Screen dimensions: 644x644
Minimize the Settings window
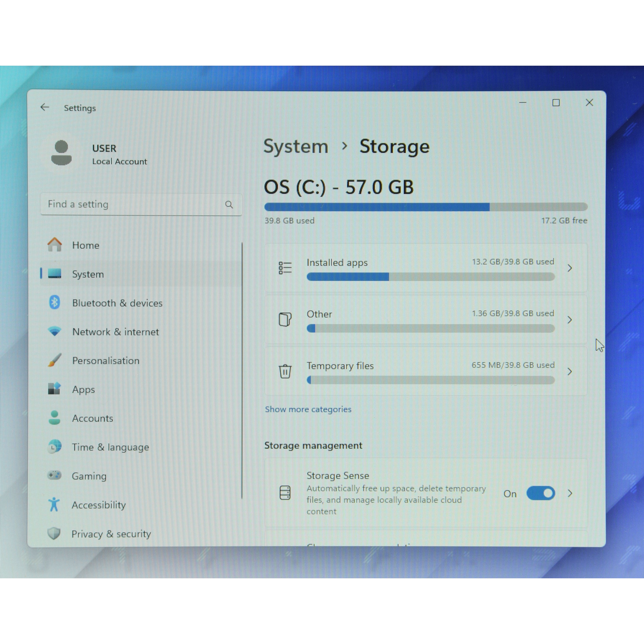tap(523, 103)
